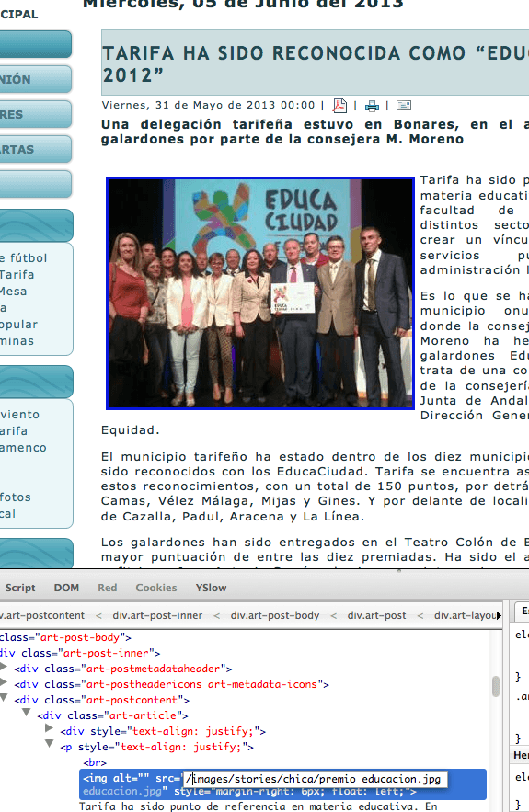This screenshot has height=812, width=529.
Task: Expand the art-postheadericons div node
Action: (x=4, y=682)
